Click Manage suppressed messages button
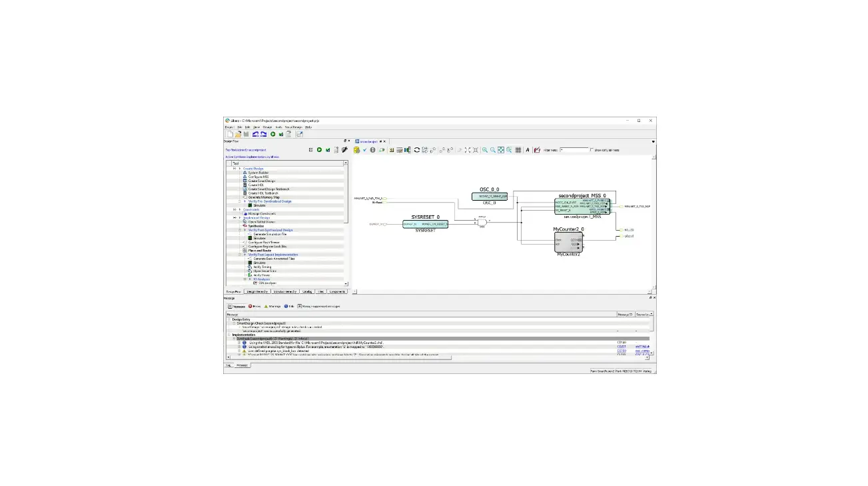This screenshot has width=868, height=486. click(320, 306)
